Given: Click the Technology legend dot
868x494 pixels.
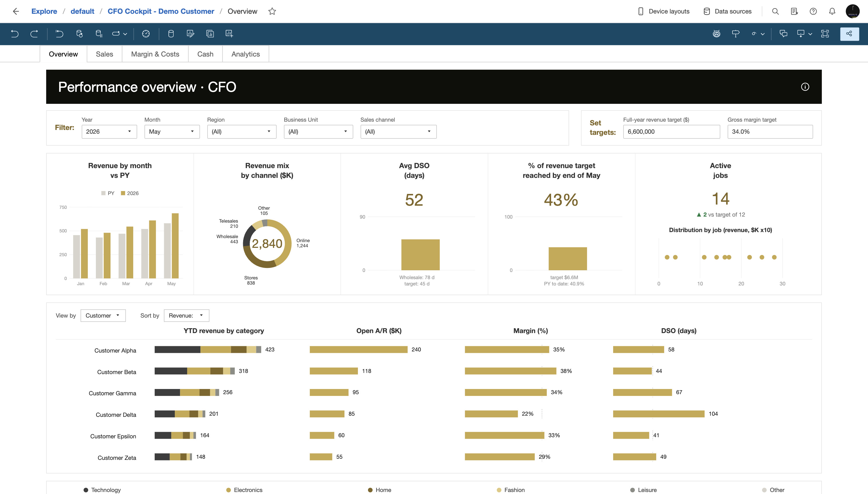Looking at the screenshot, I should coord(86,490).
